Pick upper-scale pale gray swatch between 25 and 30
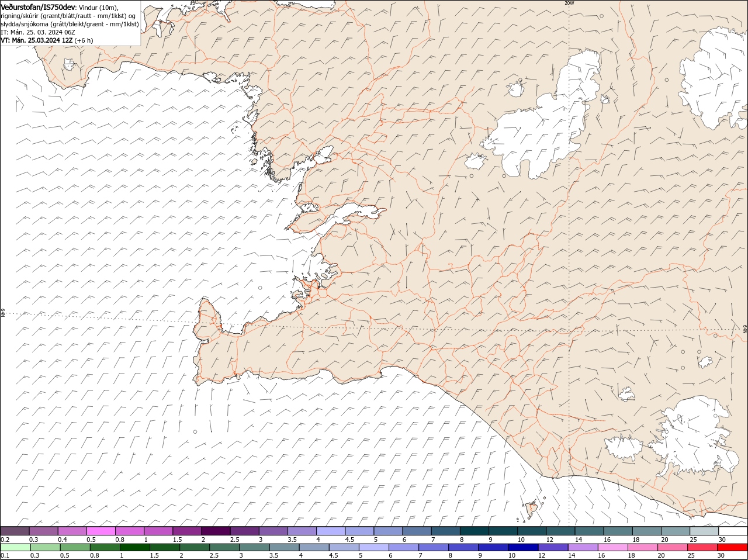The image size is (748, 560). (704, 531)
